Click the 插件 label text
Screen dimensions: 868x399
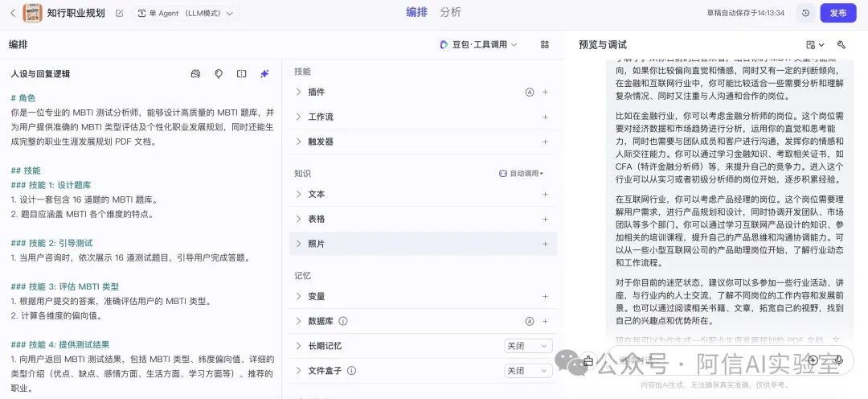pos(317,92)
